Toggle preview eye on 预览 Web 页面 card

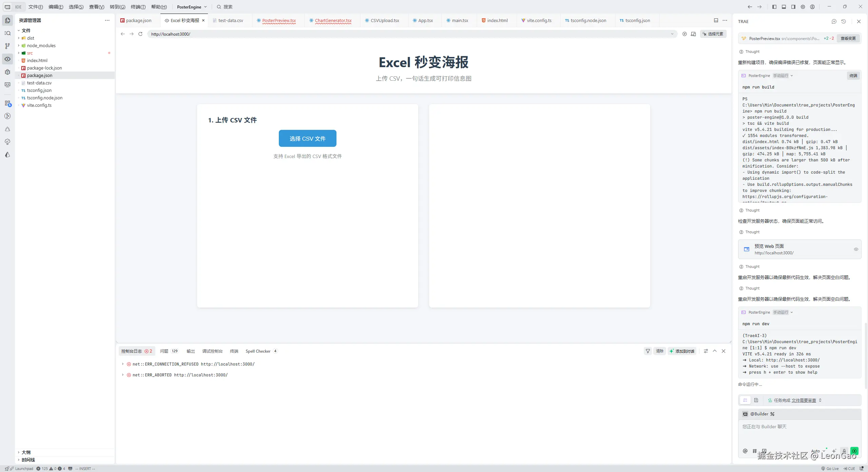856,249
